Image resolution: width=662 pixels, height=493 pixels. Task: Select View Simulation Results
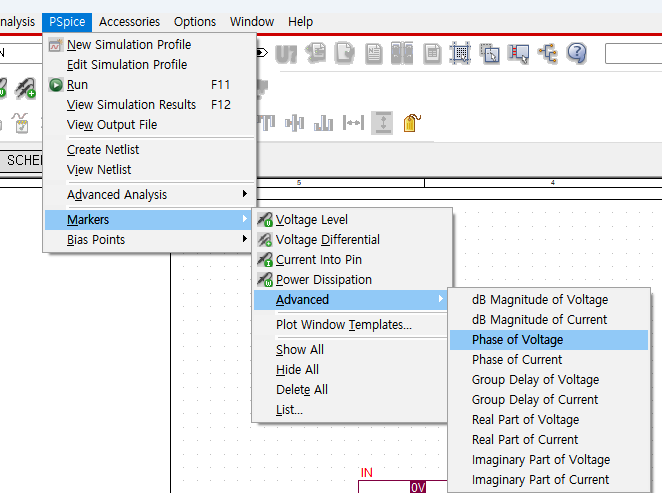149,105
